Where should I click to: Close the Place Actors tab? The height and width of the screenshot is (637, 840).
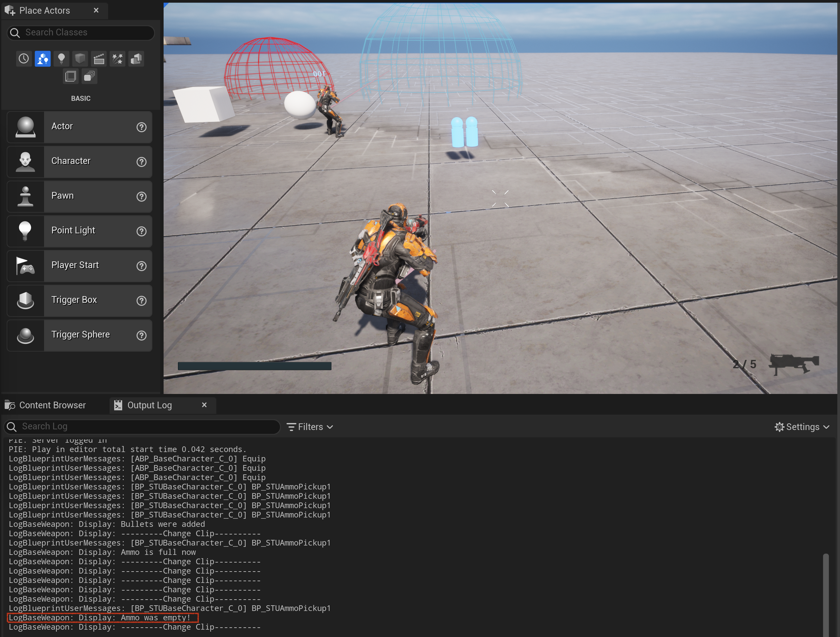click(x=96, y=10)
